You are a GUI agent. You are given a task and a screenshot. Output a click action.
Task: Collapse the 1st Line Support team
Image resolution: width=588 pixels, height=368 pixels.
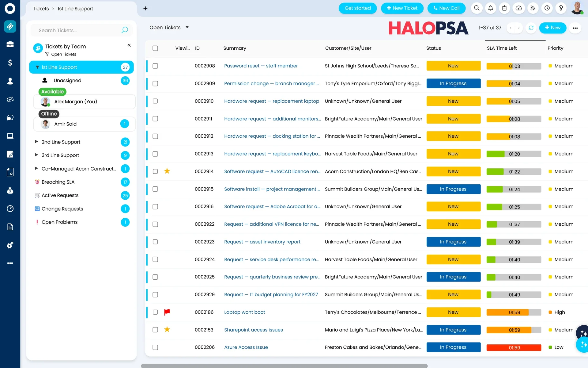click(x=37, y=67)
